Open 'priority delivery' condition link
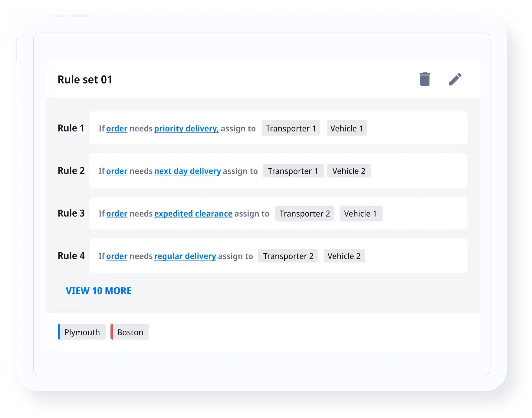The width and height of the screenshot is (532, 418). pos(186,128)
